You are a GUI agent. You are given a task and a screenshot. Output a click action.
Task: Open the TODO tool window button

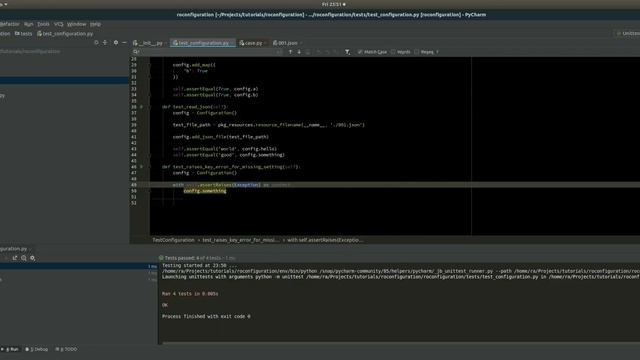coord(66,349)
